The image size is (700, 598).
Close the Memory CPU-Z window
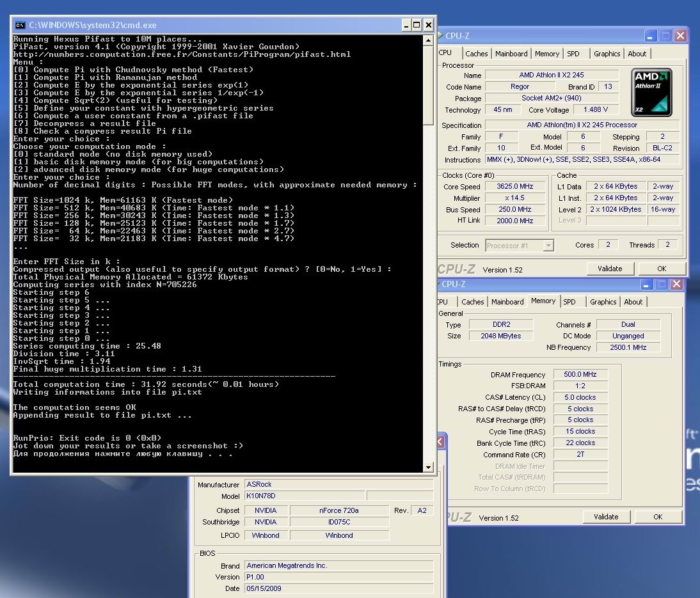coord(676,284)
